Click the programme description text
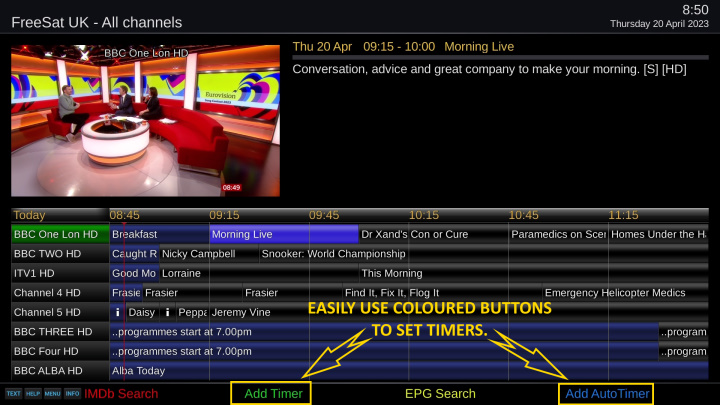The image size is (720, 405). click(x=489, y=69)
